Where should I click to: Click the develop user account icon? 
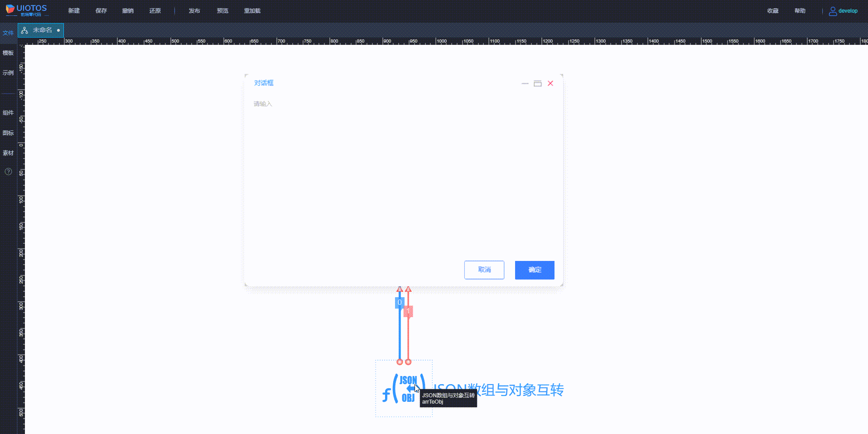[833, 10]
